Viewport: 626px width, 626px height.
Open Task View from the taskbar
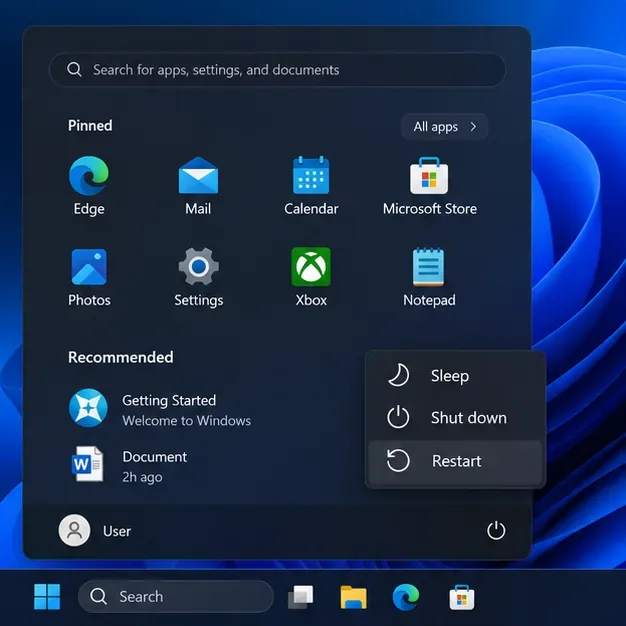point(300,597)
